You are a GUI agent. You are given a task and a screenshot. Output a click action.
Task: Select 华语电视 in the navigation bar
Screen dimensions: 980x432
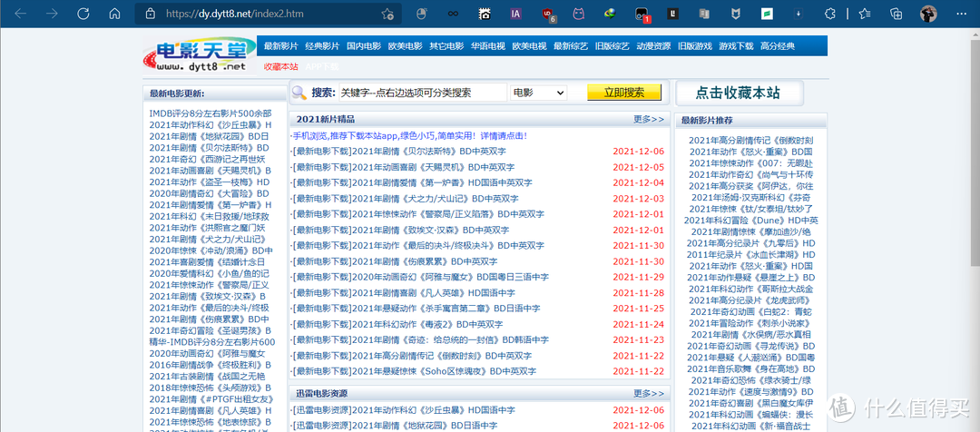pyautogui.click(x=487, y=46)
